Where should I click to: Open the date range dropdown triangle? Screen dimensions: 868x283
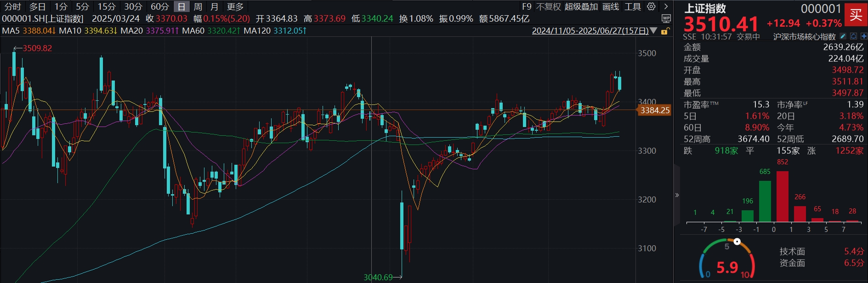[653, 31]
